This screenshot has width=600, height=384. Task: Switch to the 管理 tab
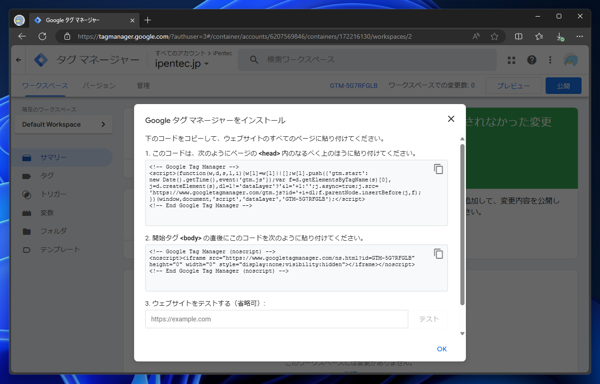[x=143, y=86]
